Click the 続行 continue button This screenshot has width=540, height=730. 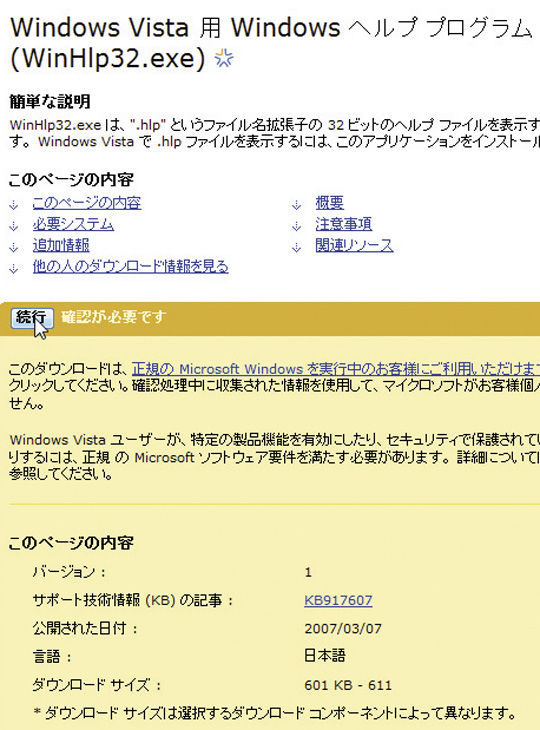pos(32,318)
